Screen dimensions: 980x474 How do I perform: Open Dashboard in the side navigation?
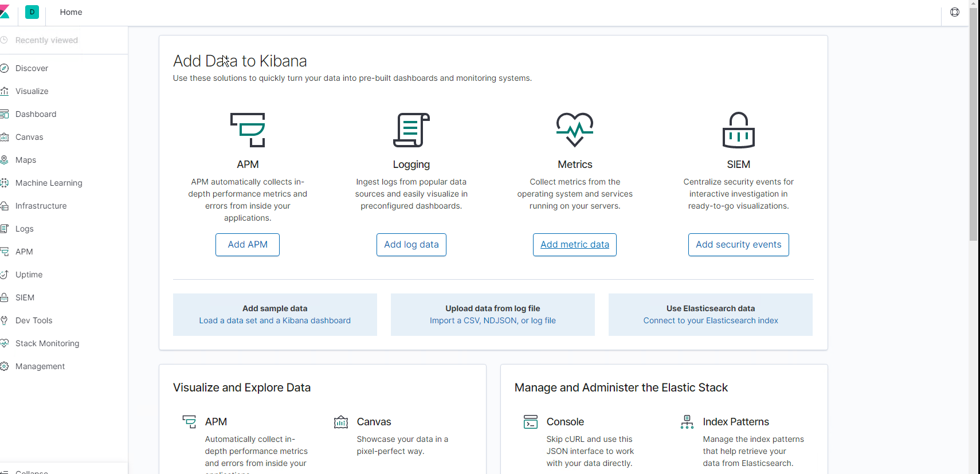pos(36,114)
